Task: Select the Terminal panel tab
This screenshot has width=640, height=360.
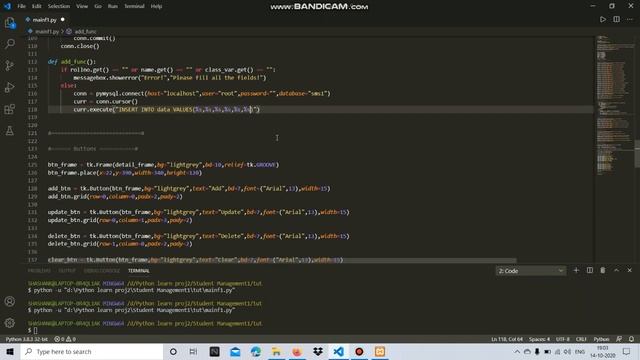Action: (x=138, y=271)
